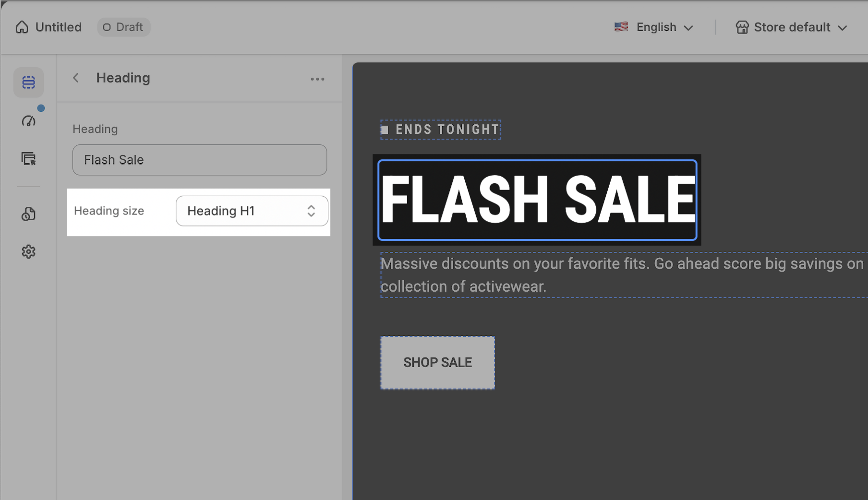Click the Untitled page title

[59, 27]
